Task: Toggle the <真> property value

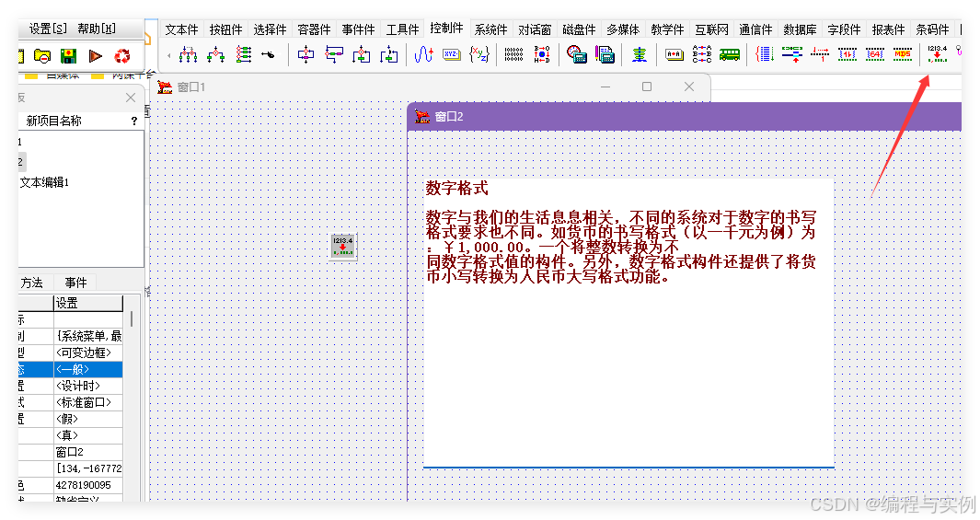Action: (88, 435)
